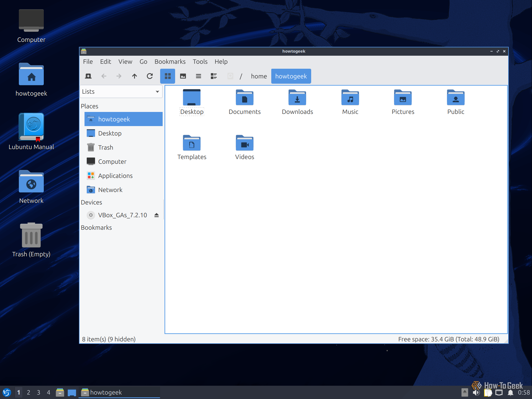Select Applications in Places sidebar

point(124,176)
